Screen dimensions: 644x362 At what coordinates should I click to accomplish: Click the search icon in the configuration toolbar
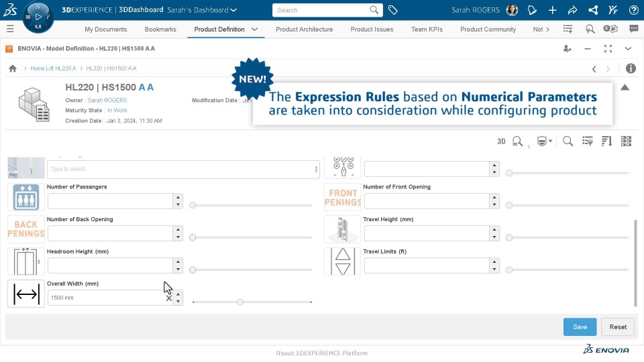pyautogui.click(x=568, y=141)
